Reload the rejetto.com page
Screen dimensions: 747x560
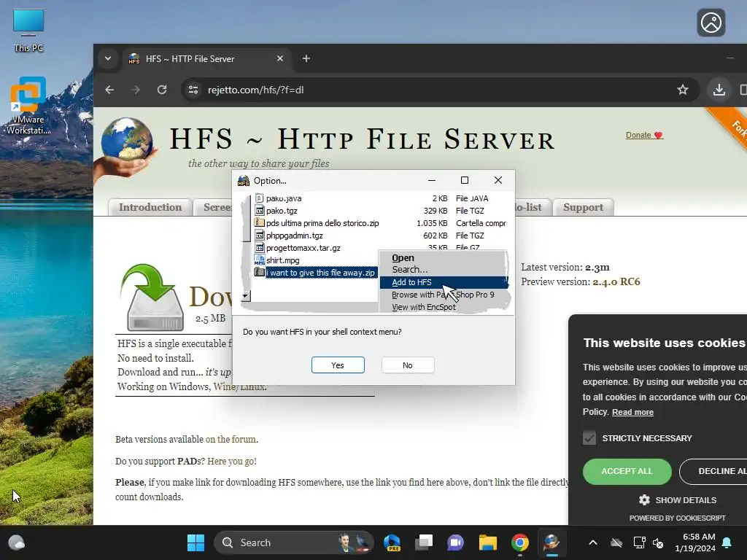pos(162,90)
